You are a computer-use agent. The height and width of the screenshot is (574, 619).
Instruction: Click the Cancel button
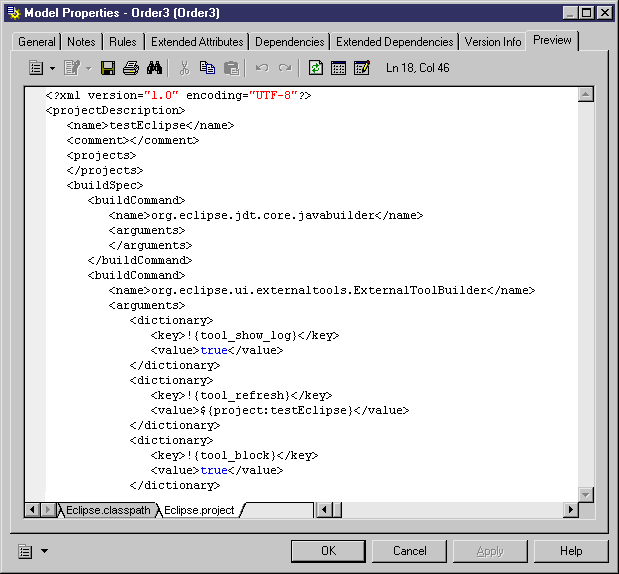click(410, 551)
